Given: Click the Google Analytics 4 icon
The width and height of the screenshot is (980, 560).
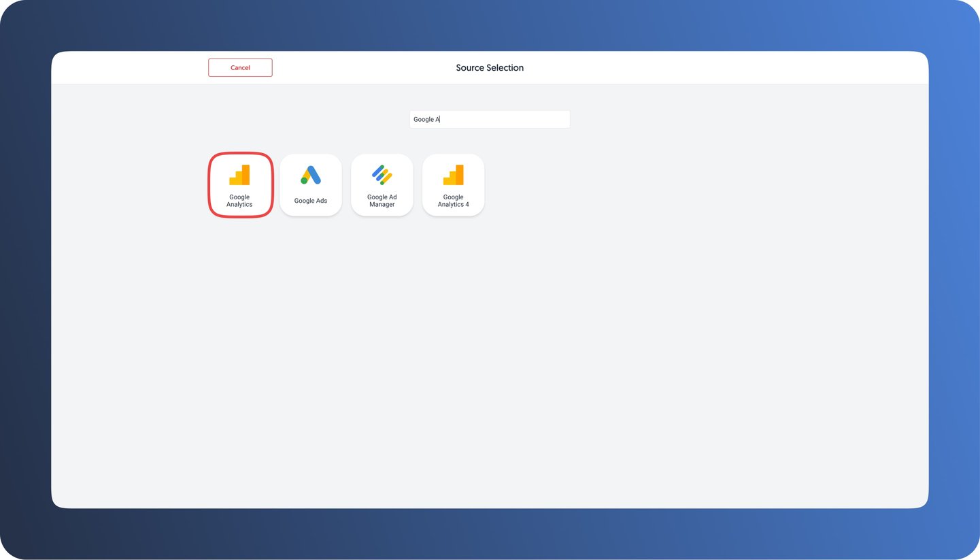Looking at the screenshot, I should tap(453, 175).
